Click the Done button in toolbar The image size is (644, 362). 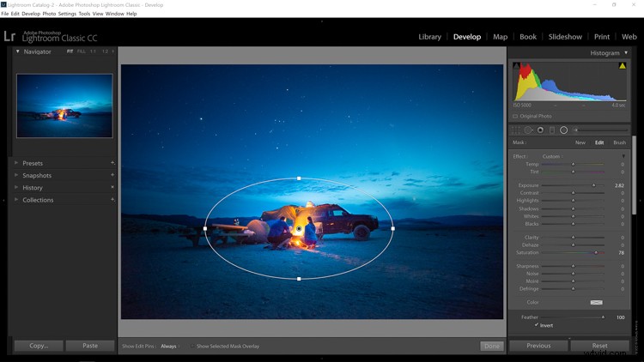click(492, 346)
